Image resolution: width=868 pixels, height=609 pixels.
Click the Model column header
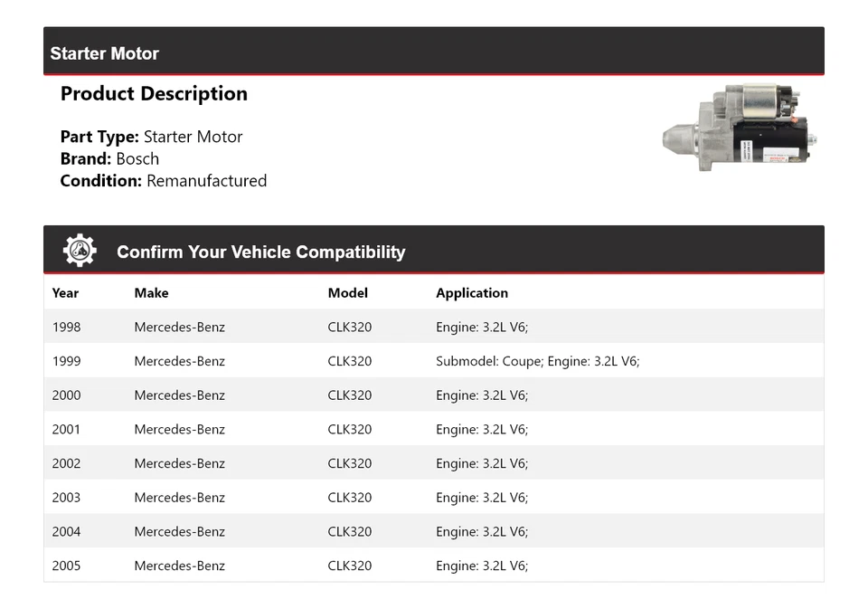tap(347, 293)
